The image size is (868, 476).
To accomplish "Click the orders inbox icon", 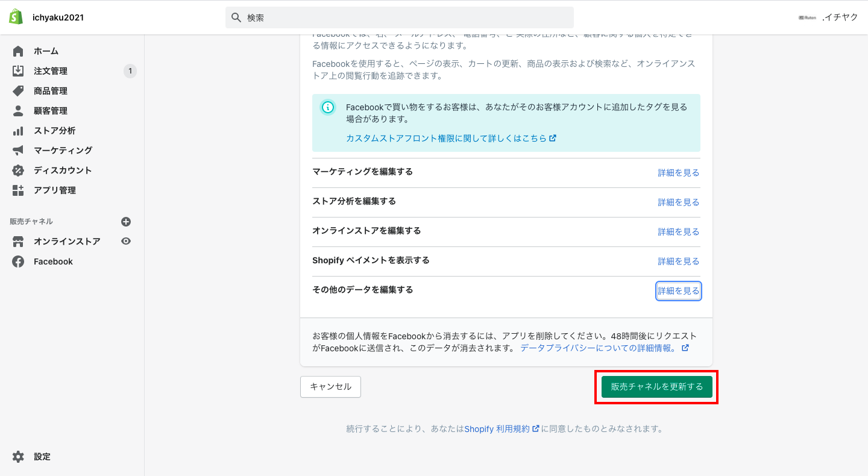I will click(x=18, y=71).
